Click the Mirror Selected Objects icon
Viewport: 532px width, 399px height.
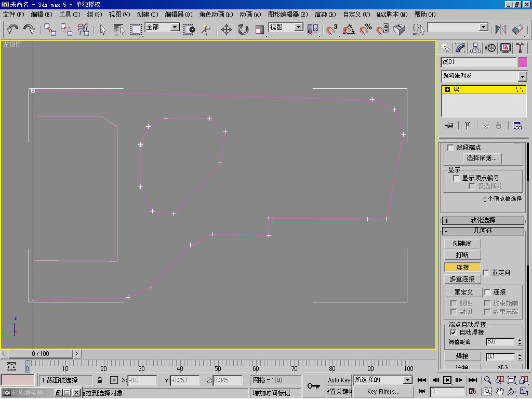tap(500, 30)
